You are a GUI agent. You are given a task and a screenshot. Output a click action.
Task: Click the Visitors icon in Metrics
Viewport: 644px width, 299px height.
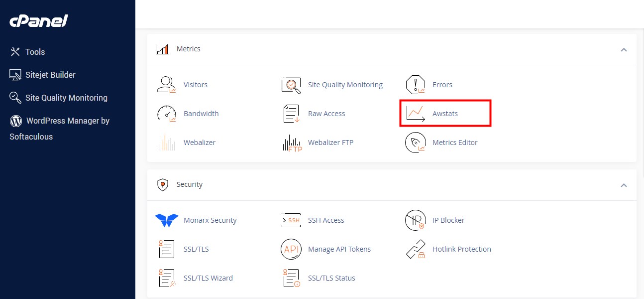tap(166, 85)
